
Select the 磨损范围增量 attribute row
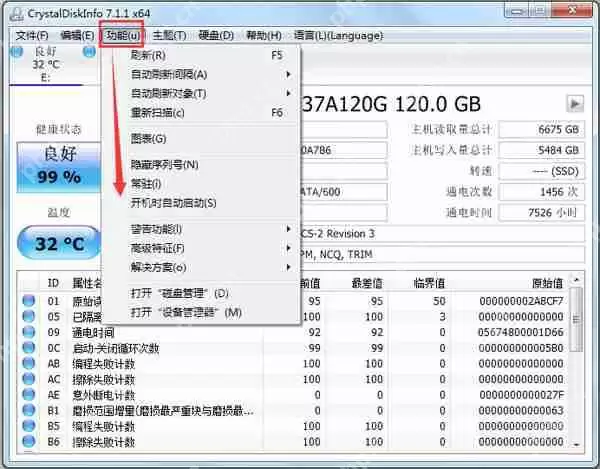point(294,411)
